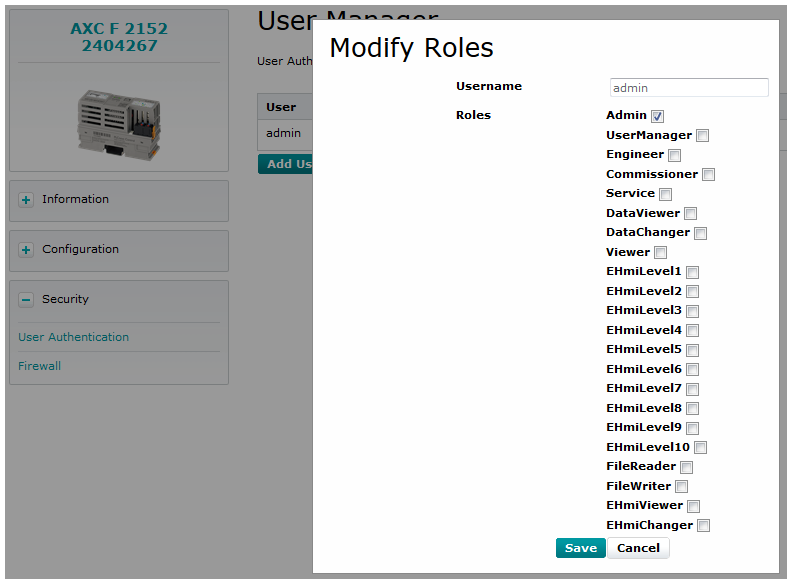Open the User Authentication link
The height and width of the screenshot is (584, 793).
(x=73, y=338)
